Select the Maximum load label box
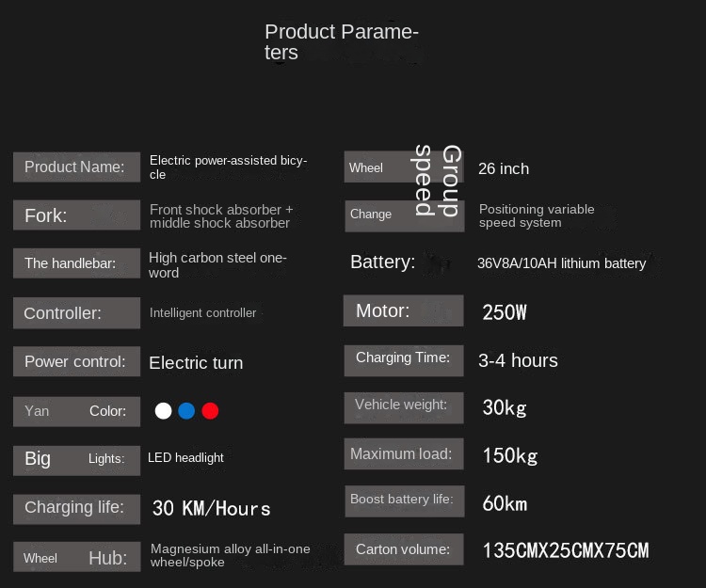 click(403, 454)
